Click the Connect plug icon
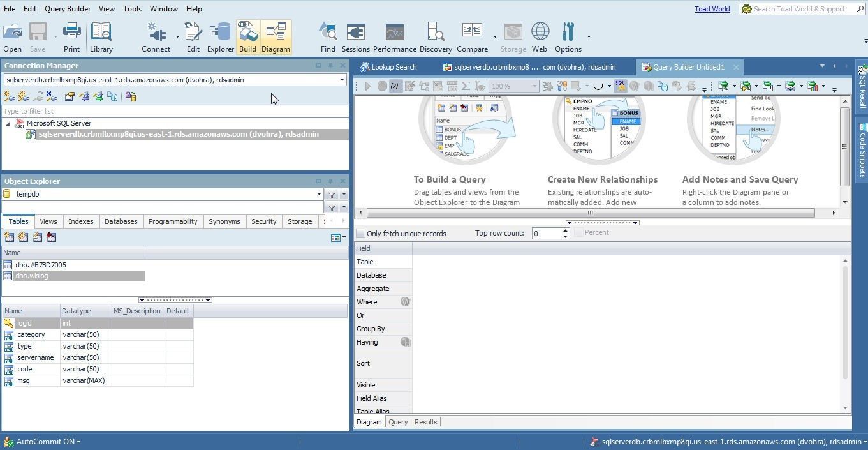The width and height of the screenshot is (868, 450). click(156, 38)
